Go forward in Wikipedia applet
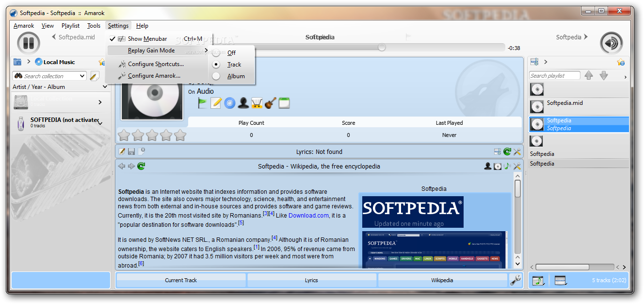 pyautogui.click(x=131, y=166)
